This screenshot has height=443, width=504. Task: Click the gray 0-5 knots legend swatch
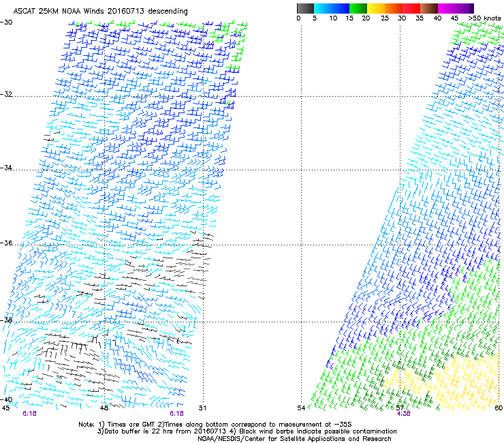coord(305,8)
